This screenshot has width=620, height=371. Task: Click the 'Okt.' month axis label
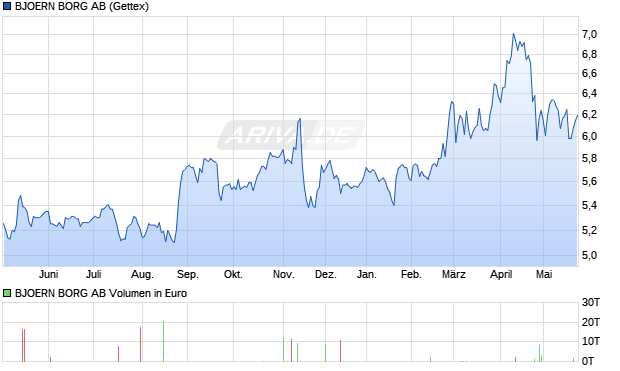click(233, 274)
